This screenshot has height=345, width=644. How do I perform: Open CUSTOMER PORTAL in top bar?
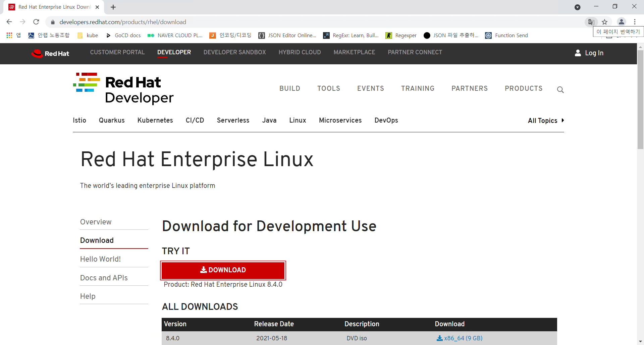coord(117,52)
